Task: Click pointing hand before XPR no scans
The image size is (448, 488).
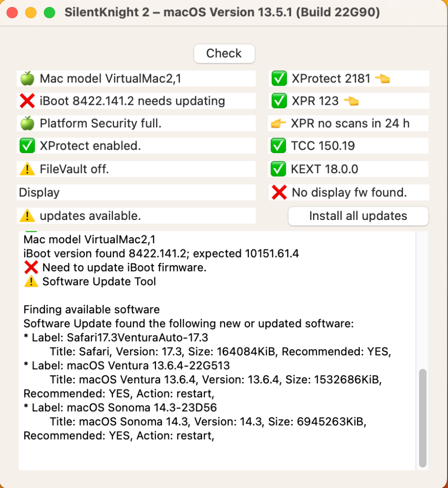Action: click(x=278, y=124)
